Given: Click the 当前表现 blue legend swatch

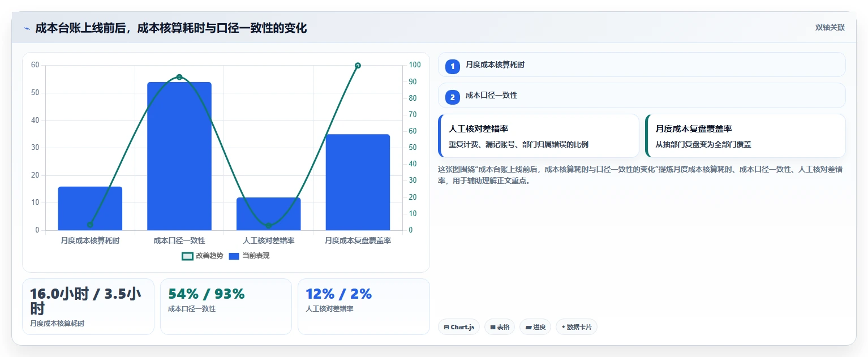Looking at the screenshot, I should (x=234, y=256).
